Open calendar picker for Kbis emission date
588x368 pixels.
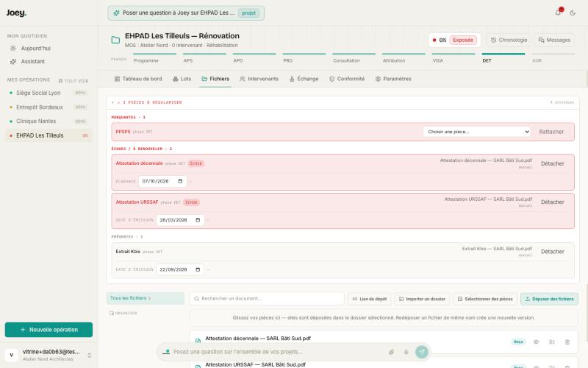(198, 269)
